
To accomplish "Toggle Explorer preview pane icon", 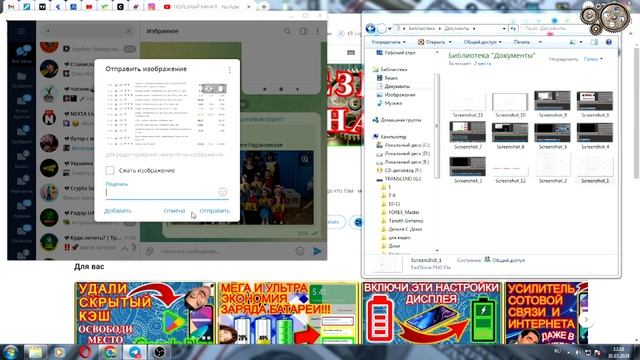I will 594,42.
